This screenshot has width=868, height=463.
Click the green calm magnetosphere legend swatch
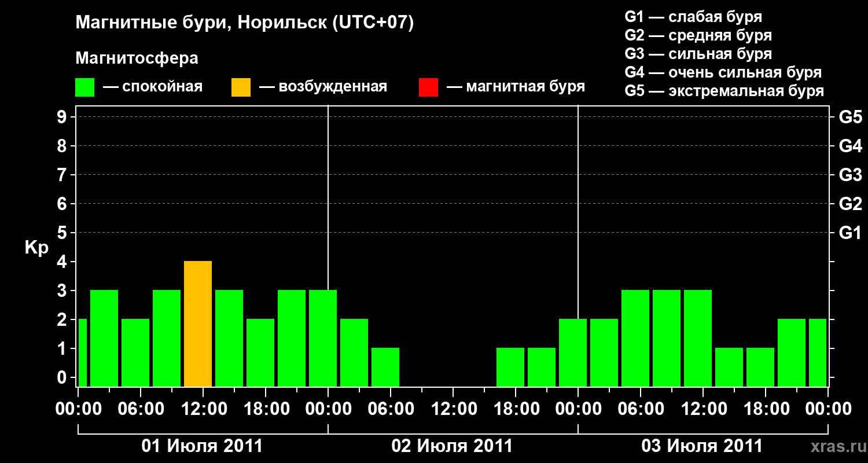[x=85, y=87]
